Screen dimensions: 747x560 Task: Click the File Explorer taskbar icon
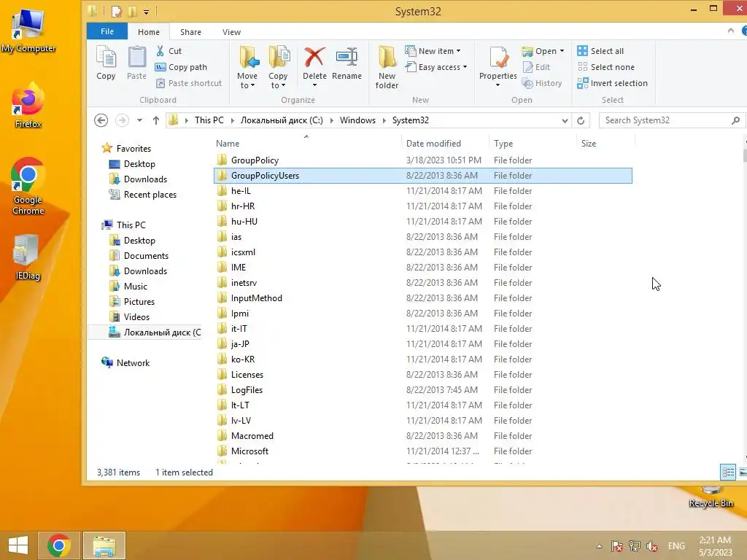pyautogui.click(x=104, y=545)
